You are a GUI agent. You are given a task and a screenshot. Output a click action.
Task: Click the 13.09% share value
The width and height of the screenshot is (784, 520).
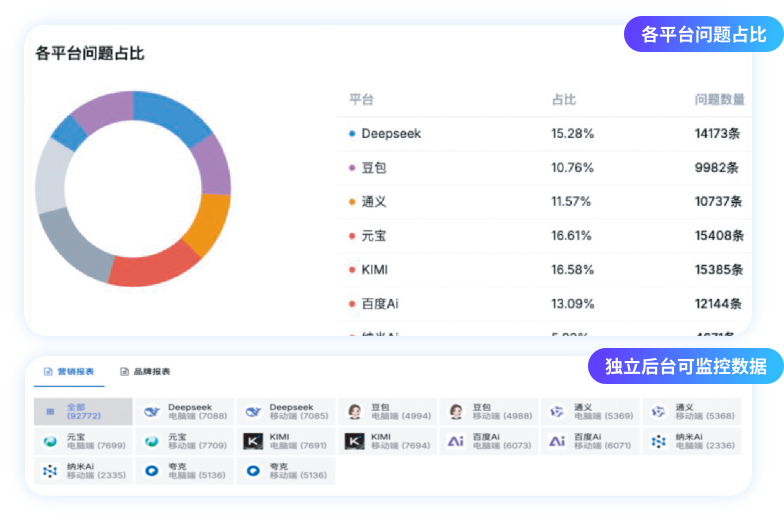[x=572, y=304]
